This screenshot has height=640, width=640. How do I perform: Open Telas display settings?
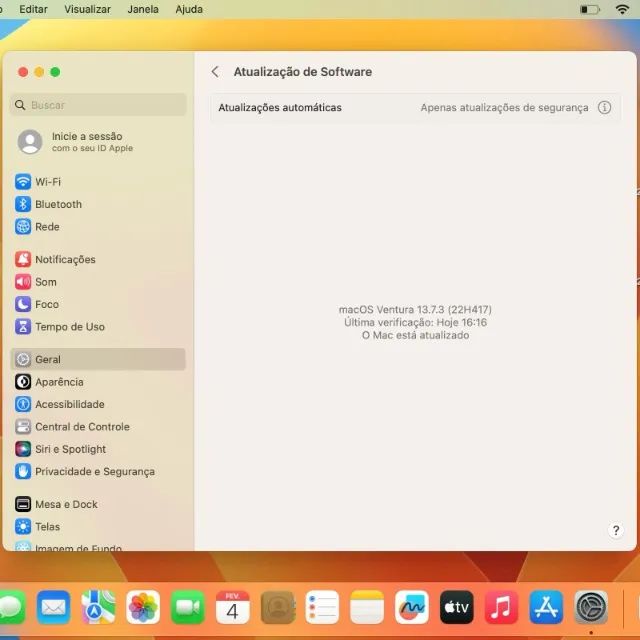[98, 527]
